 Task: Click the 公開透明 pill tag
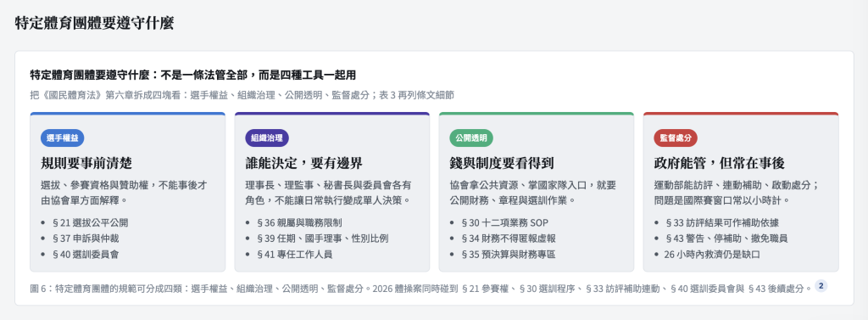(471, 138)
